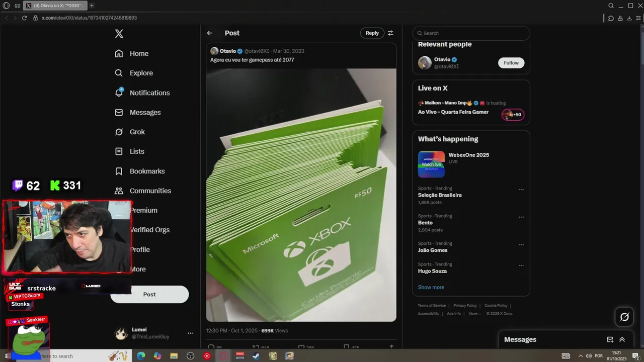Open the Privacy Policy link
Image resolution: width=644 pixels, height=362 pixels.
pyautogui.click(x=465, y=306)
